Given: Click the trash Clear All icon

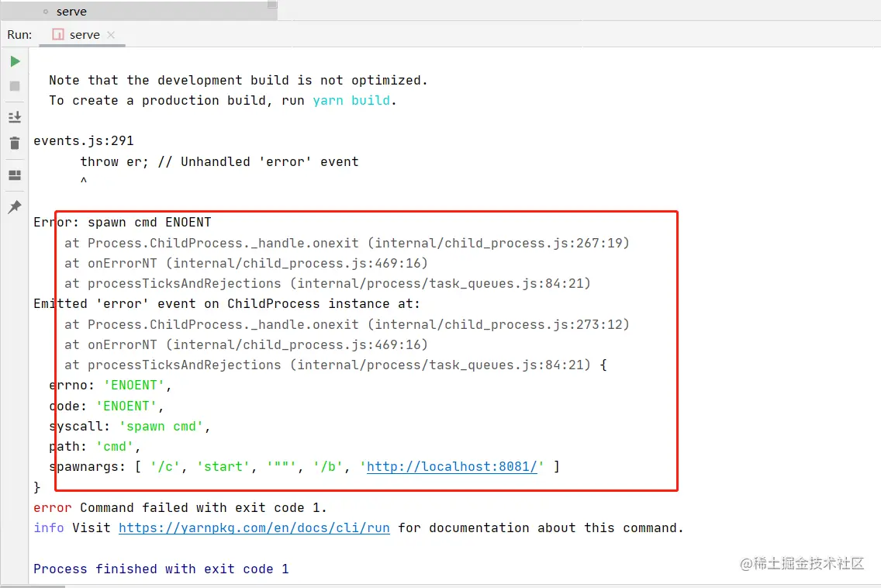Looking at the screenshot, I should pos(15,144).
